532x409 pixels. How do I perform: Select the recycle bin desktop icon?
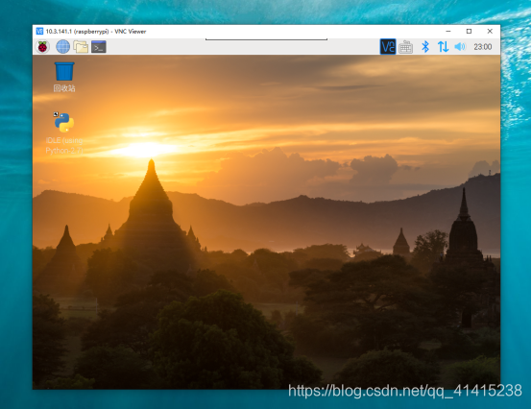64,77
